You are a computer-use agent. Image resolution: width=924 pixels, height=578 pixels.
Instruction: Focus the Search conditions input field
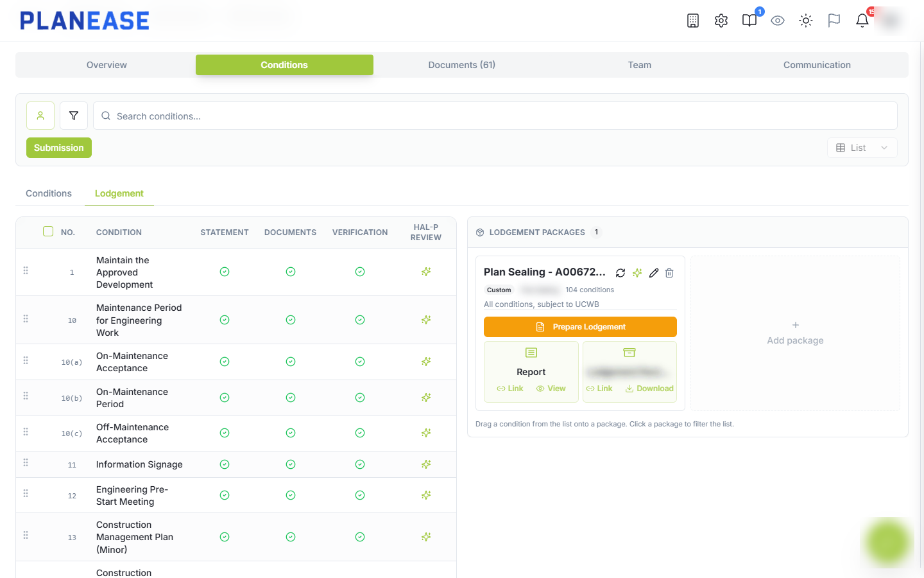pos(495,116)
